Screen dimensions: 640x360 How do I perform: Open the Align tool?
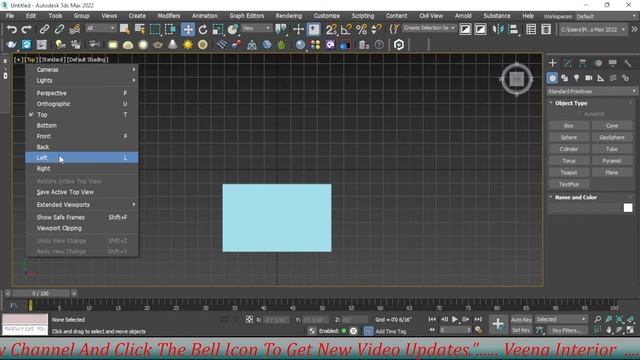[x=513, y=29]
